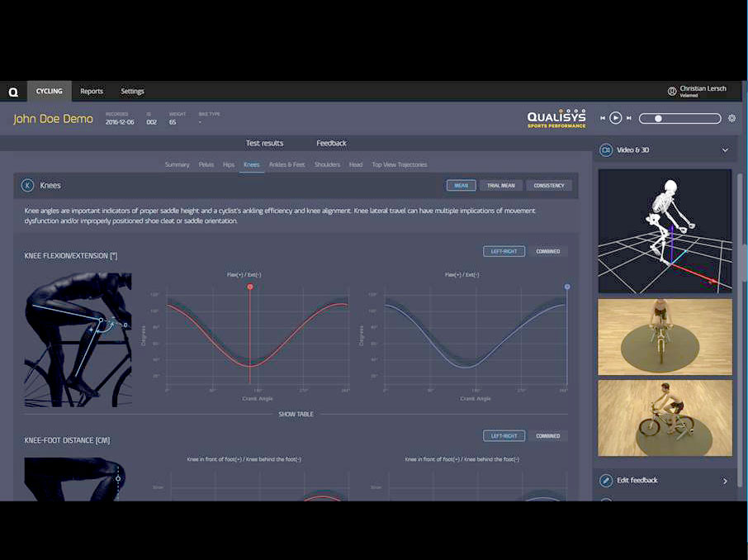Toggle the CONSISTENCY display mode

(548, 185)
